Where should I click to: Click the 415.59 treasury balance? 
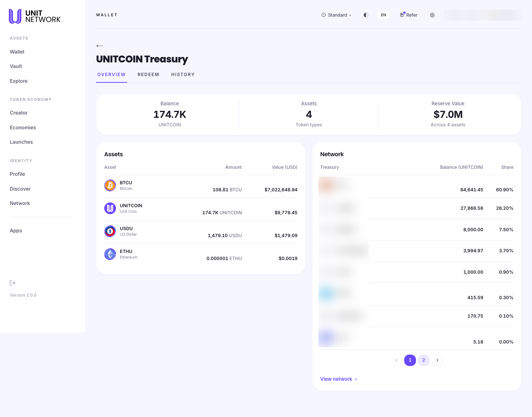tap(475, 298)
